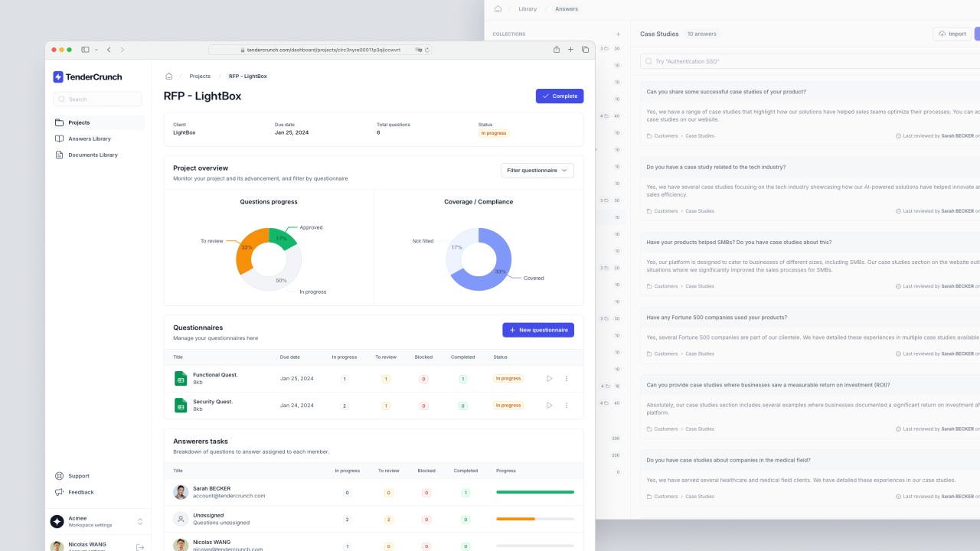The width and height of the screenshot is (980, 551).
Task: Click the browser share icon
Action: [x=557, y=49]
